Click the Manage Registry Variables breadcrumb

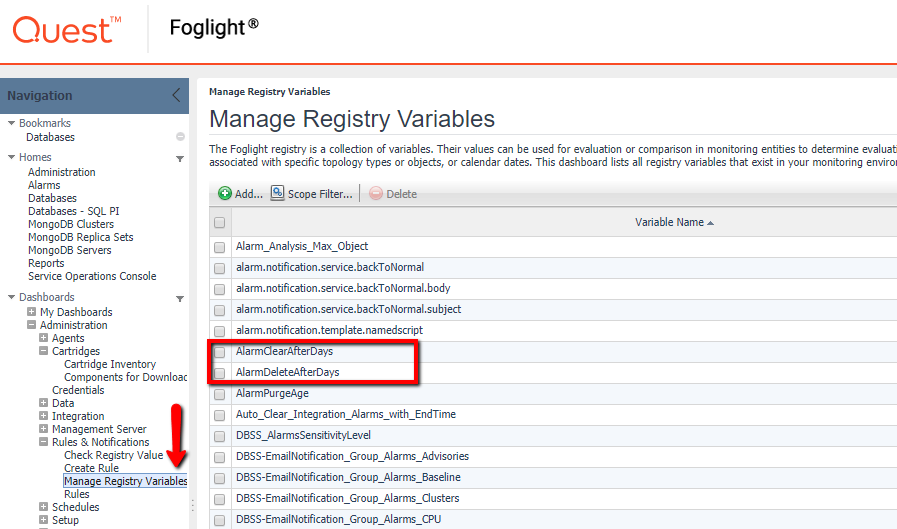coord(269,92)
